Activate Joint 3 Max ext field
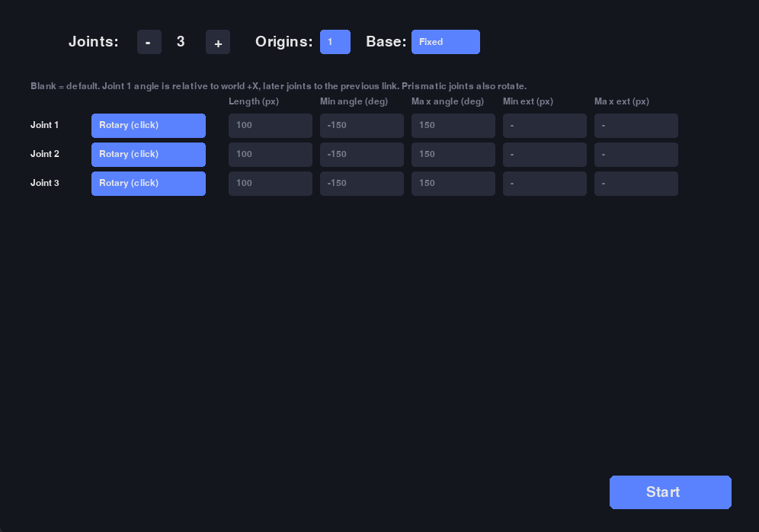Image resolution: width=759 pixels, height=532 pixels. point(636,184)
